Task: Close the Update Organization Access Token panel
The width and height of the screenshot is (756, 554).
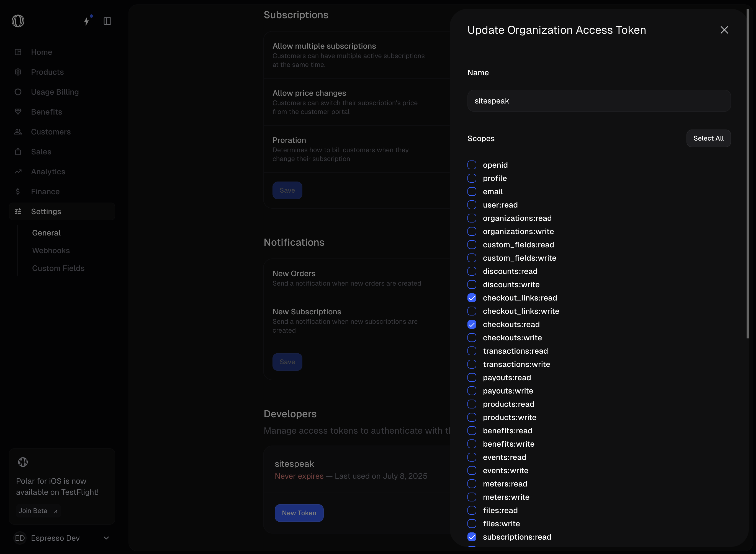Action: point(724,30)
